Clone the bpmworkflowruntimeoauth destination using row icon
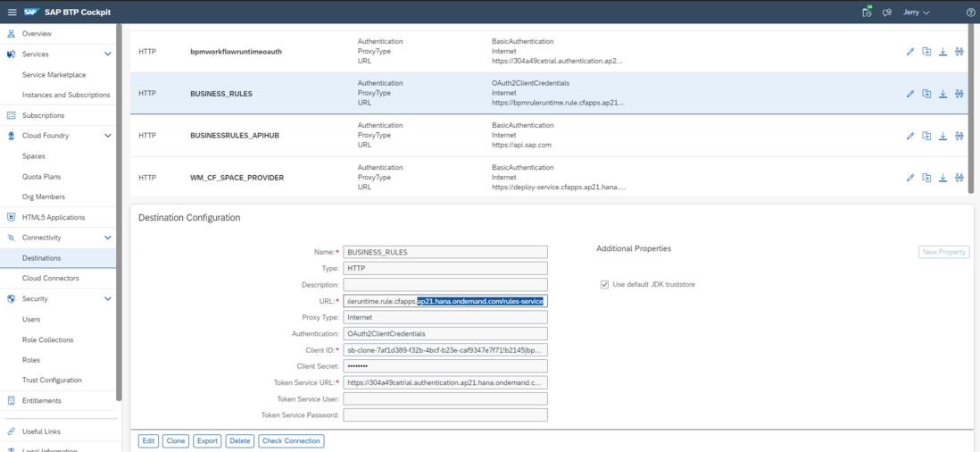 click(x=926, y=52)
